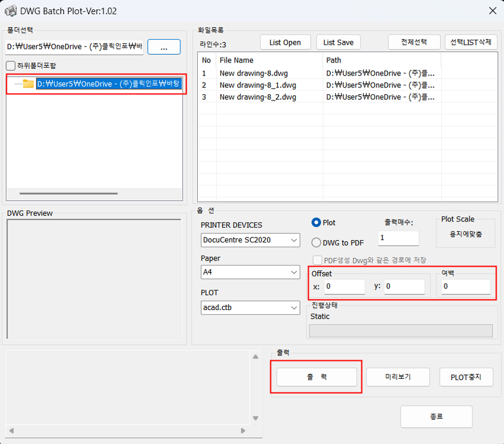Choose the DWG to PDF radio option
The height and width of the screenshot is (444, 504).
[x=316, y=243]
